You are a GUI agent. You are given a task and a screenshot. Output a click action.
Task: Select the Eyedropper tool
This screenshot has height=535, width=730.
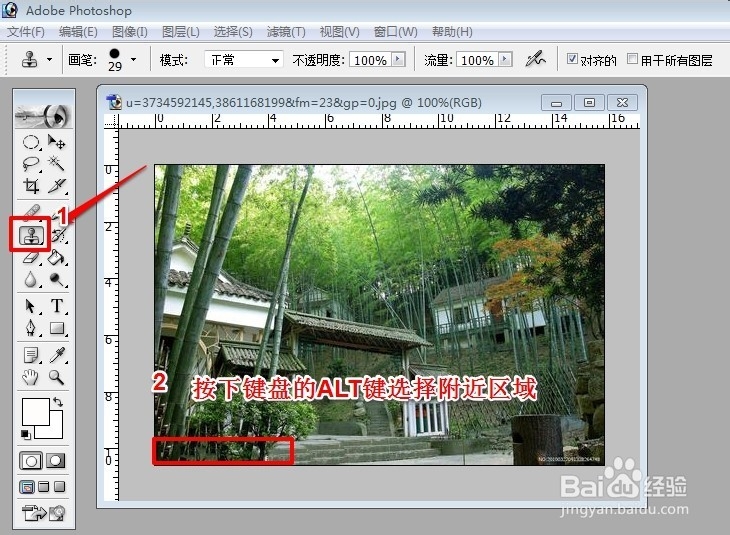[56, 355]
